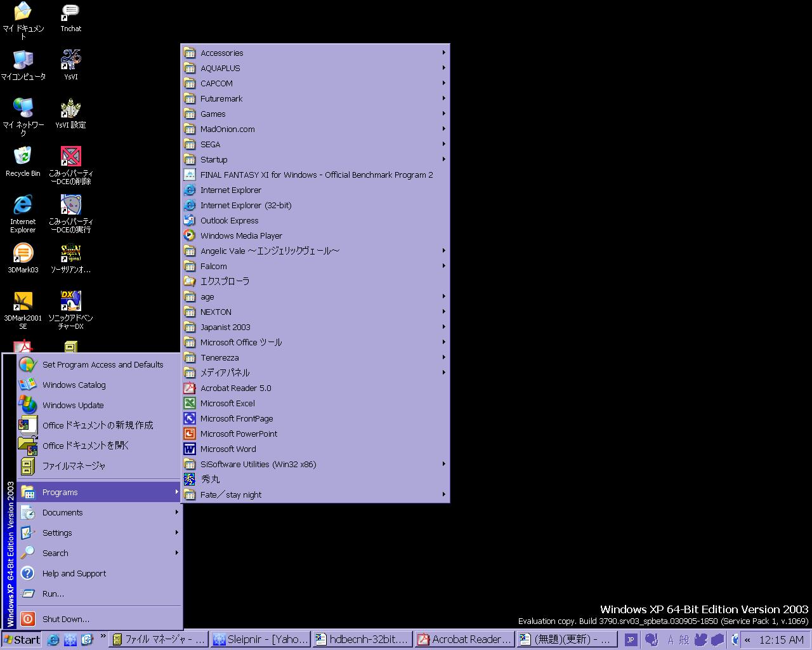The width and height of the screenshot is (812, 650).
Task: Switch to Sleipnir - [Yaho... taskbar button
Action: (x=261, y=640)
